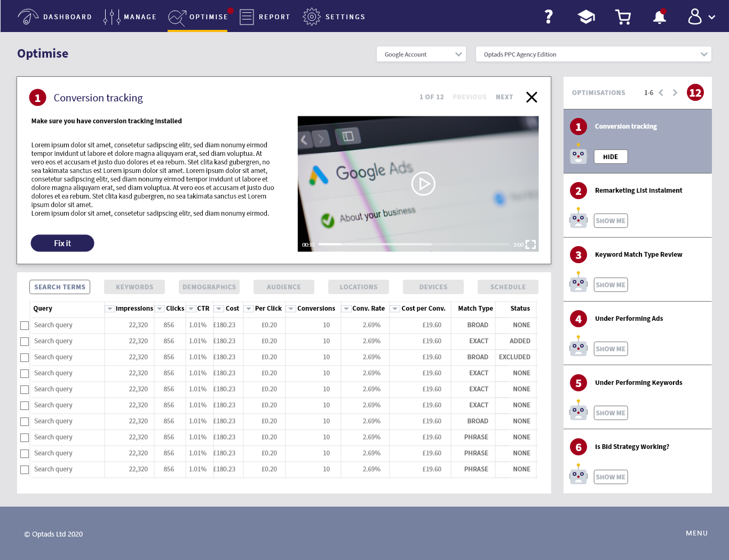This screenshot has height=560, width=729.
Task: Go to next optimisations page arrow
Action: click(x=675, y=93)
